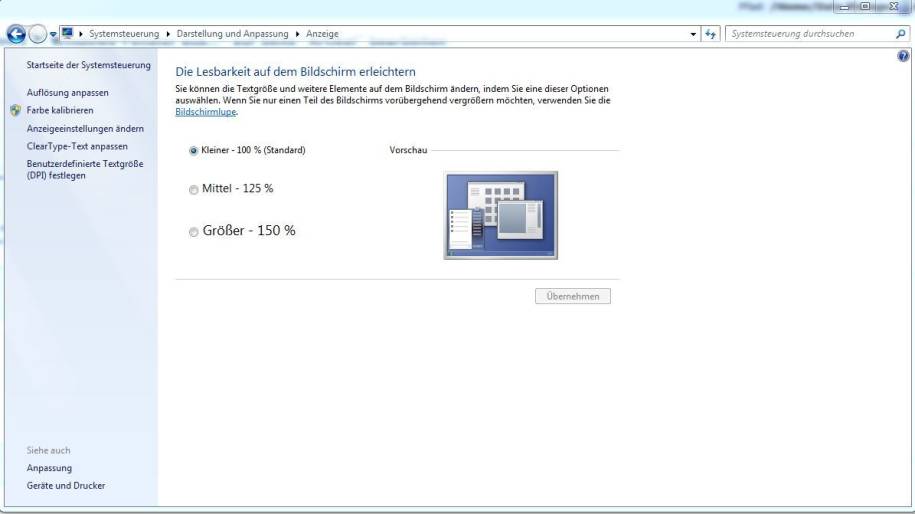Close the Anzeige window
Screen dimensions: 915x514
(894, 6)
